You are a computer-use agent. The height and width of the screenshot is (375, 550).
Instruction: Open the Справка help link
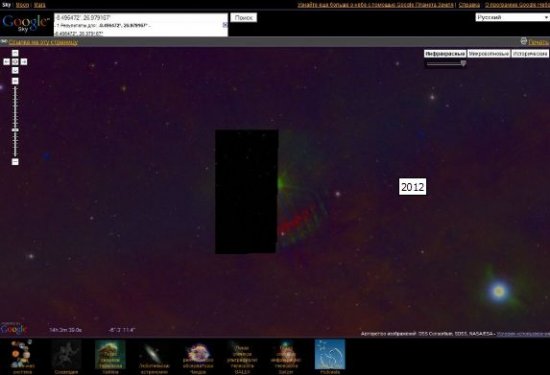tap(469, 5)
